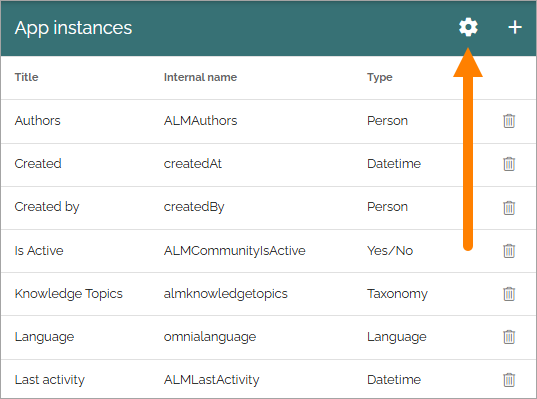Select the Authors title cell

click(37, 121)
